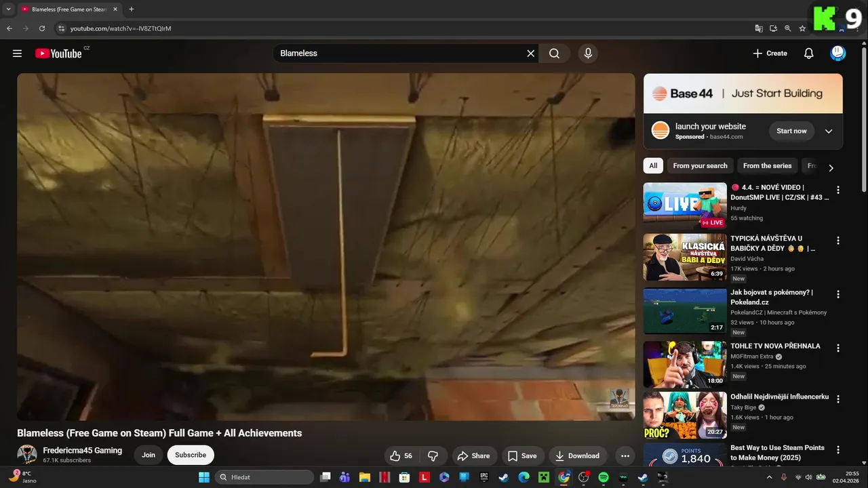Open options for Odhalil Nejdivnější Influencerku video
The height and width of the screenshot is (488, 868).
click(838, 399)
